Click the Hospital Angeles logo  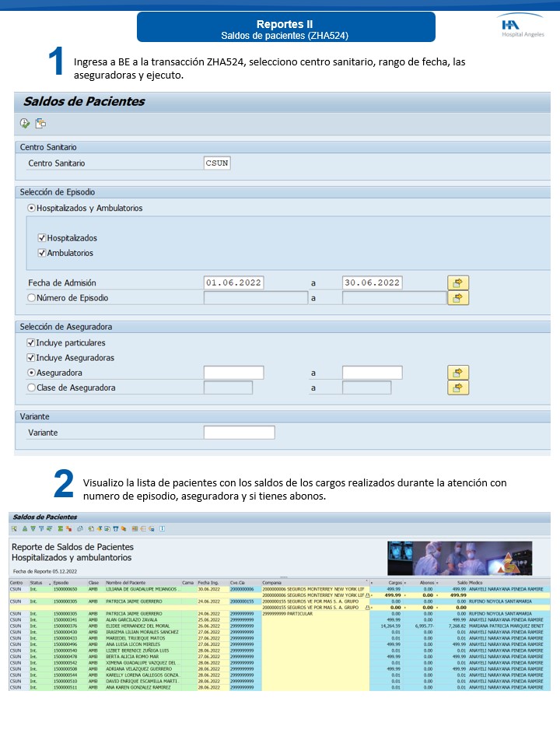click(x=523, y=27)
